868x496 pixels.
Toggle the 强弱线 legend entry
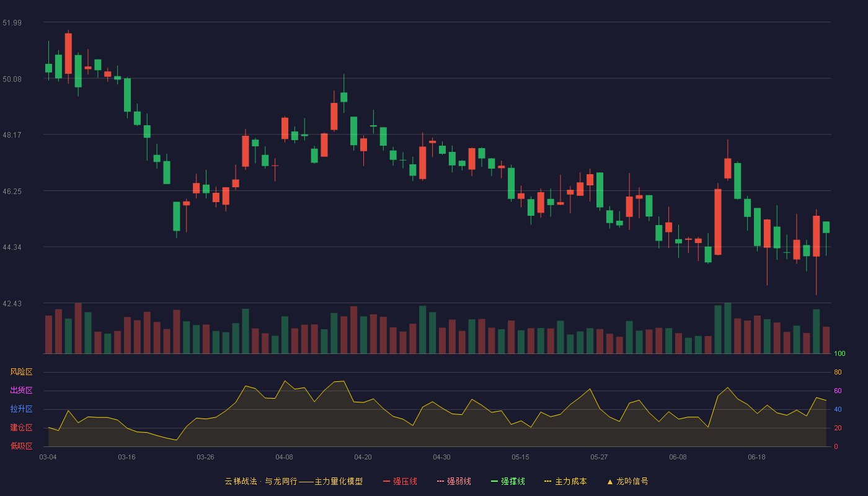454,481
